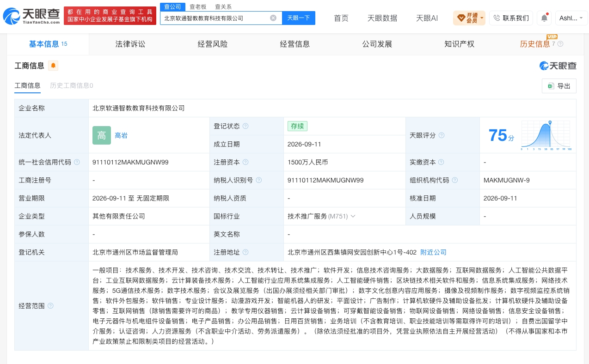589x364 pixels.
Task: Click help icon beside 注册地址
Action: (245, 252)
